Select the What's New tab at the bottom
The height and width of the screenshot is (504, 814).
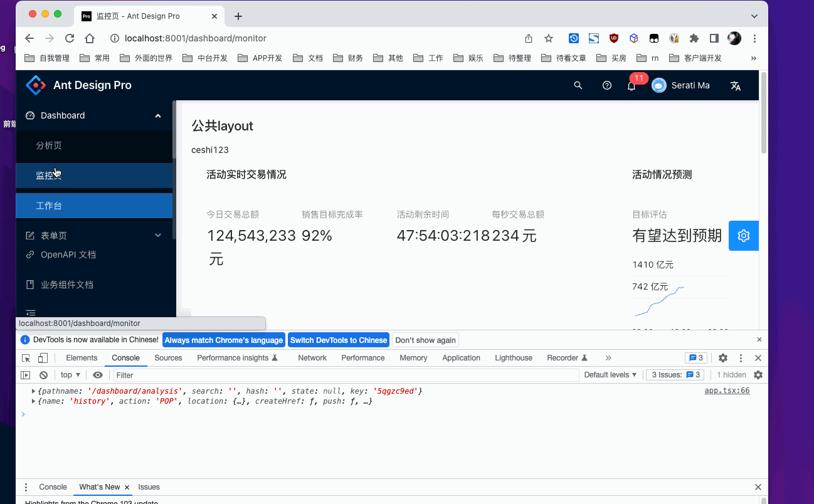99,487
